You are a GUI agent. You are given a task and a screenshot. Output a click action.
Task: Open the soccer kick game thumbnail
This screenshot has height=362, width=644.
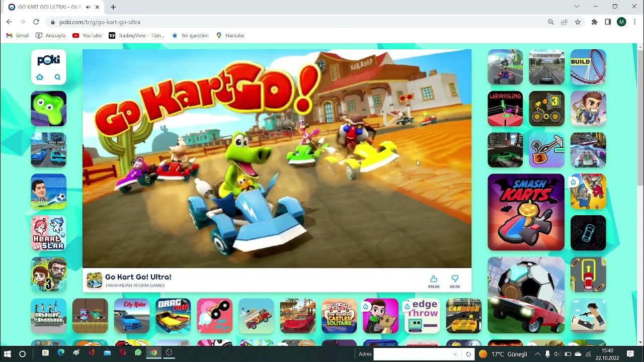[49, 192]
